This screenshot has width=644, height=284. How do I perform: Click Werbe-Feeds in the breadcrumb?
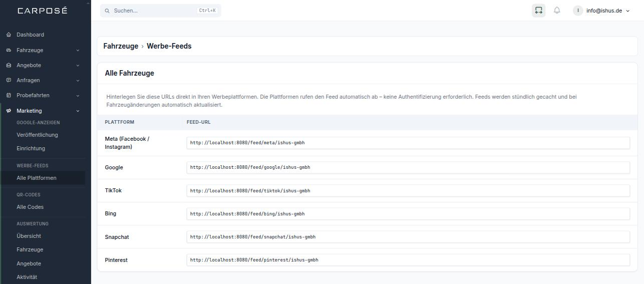pos(169,46)
